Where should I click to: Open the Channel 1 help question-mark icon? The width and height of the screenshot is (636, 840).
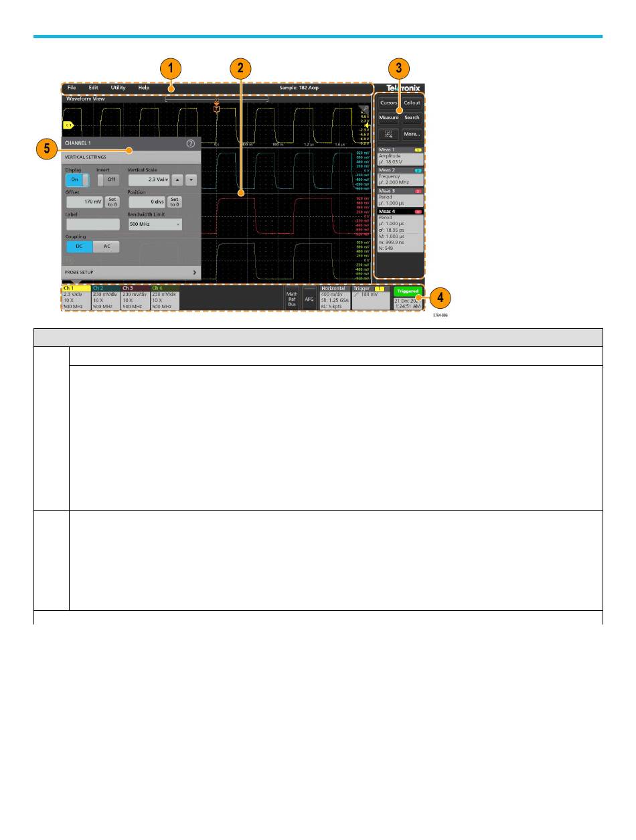[x=190, y=143]
